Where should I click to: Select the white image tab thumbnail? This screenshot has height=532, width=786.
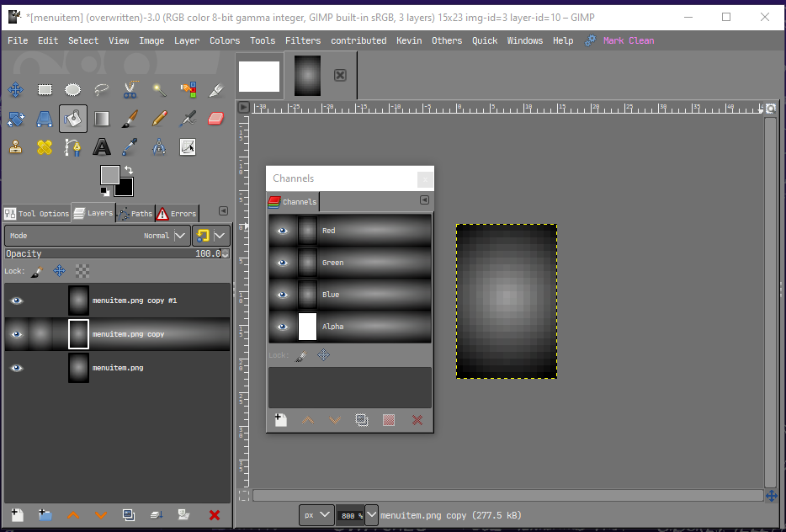coord(259,77)
